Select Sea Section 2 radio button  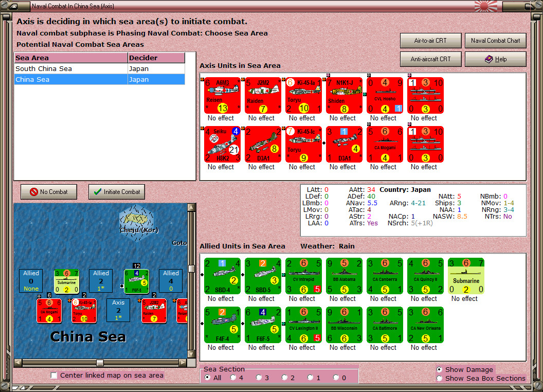(x=284, y=378)
